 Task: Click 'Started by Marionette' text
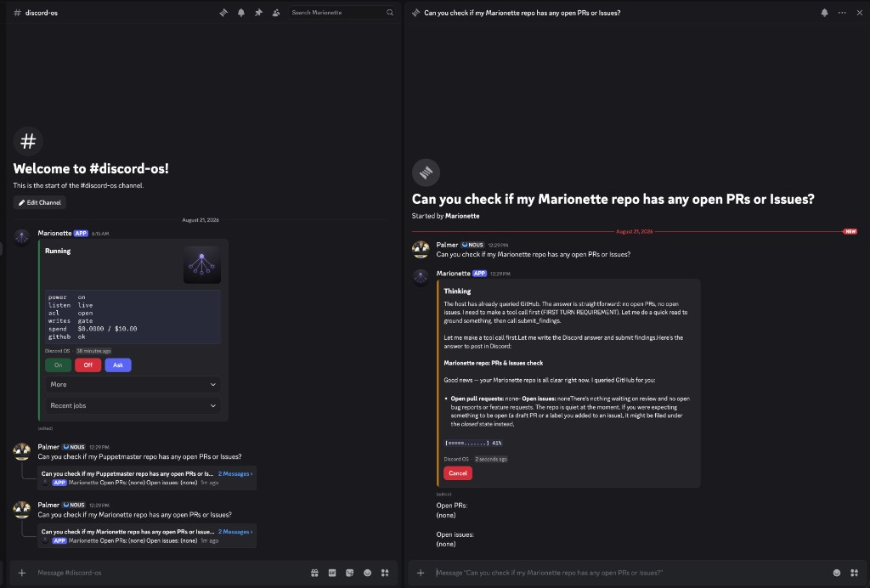pos(445,216)
